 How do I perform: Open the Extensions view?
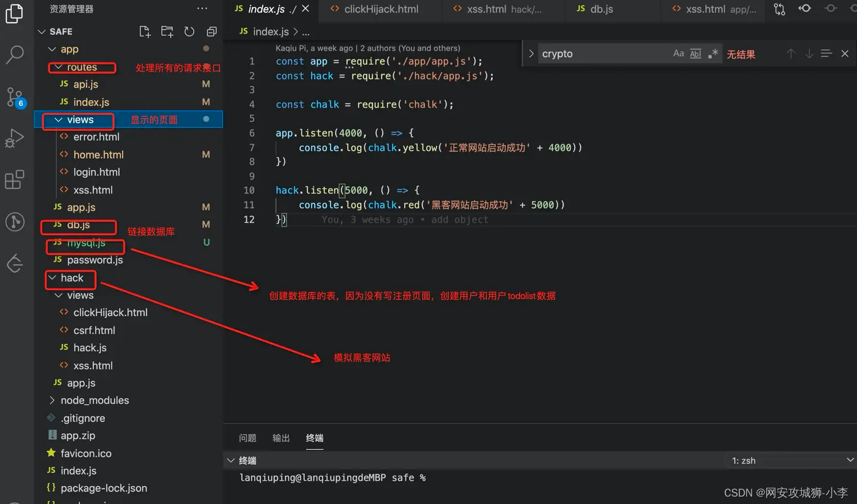pyautogui.click(x=14, y=180)
